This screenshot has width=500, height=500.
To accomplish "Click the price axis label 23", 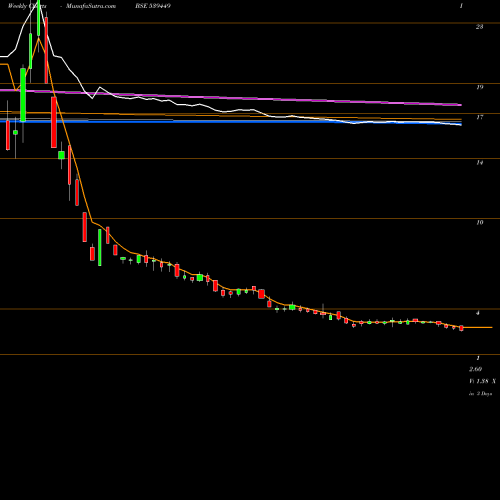I will (x=479, y=27).
